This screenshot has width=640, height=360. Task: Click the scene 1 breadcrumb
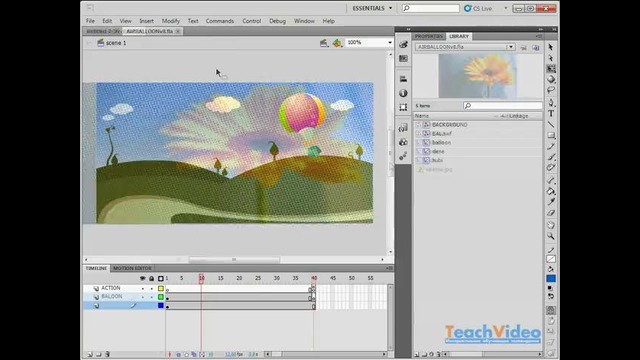point(116,43)
